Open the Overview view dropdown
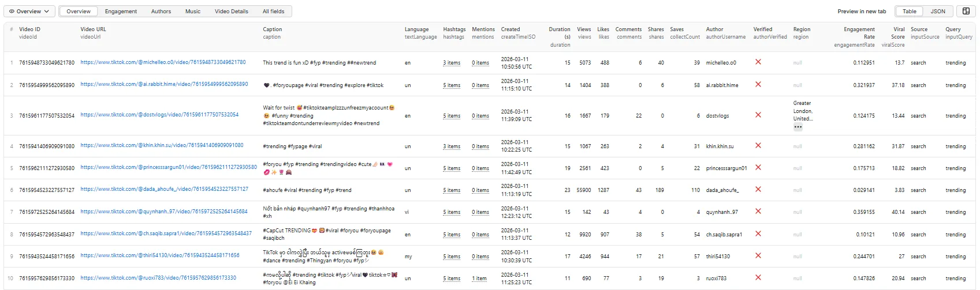The image size is (980, 290). click(30, 11)
